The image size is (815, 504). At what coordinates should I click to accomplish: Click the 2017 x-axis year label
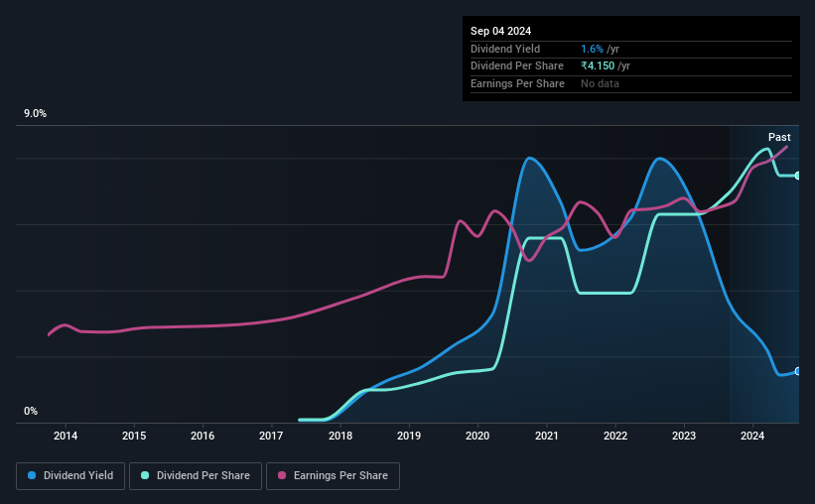tap(271, 436)
